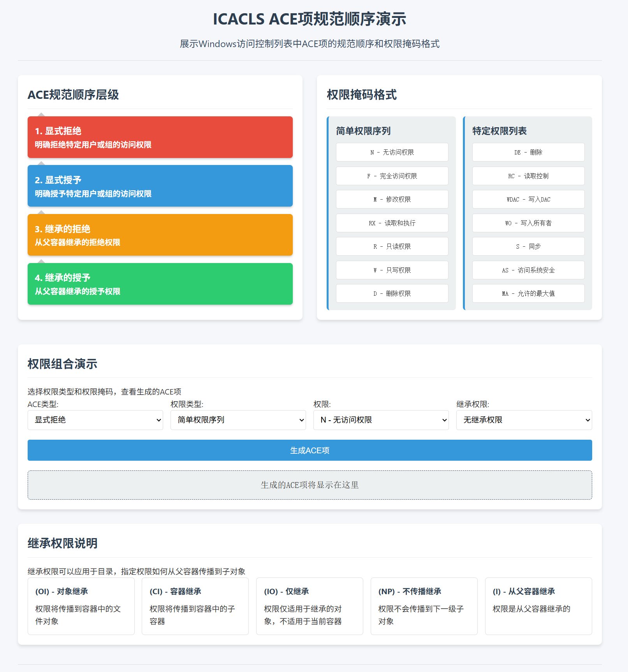Click the WDAC - 写入DAC item

coord(528,199)
